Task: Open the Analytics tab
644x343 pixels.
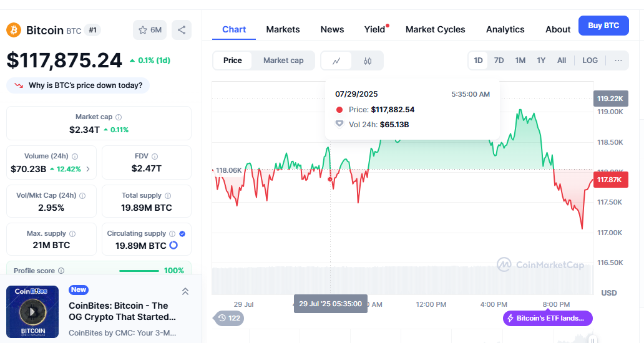Action: (x=505, y=29)
